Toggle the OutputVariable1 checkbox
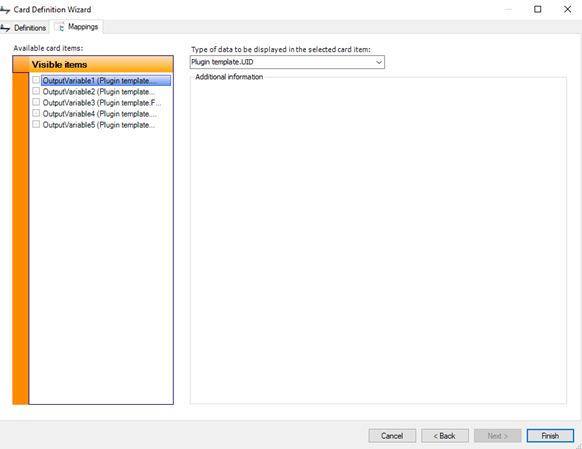The image size is (582, 449). [x=36, y=80]
